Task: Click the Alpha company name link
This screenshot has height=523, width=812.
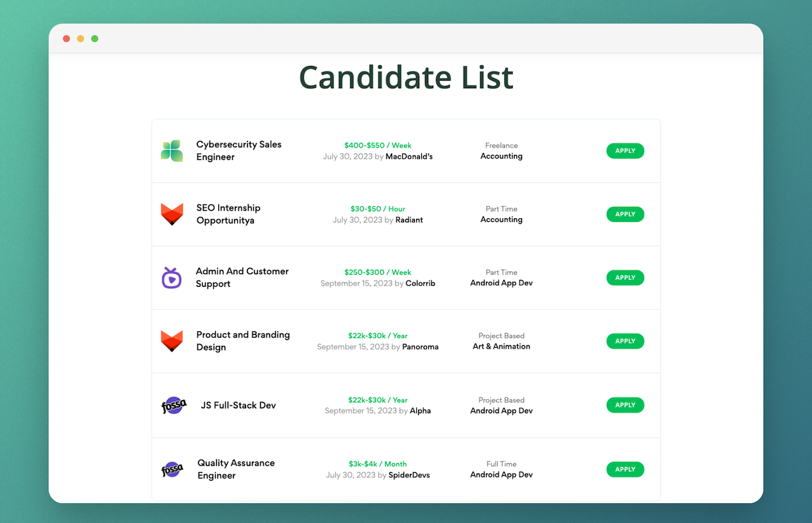Action: point(421,411)
